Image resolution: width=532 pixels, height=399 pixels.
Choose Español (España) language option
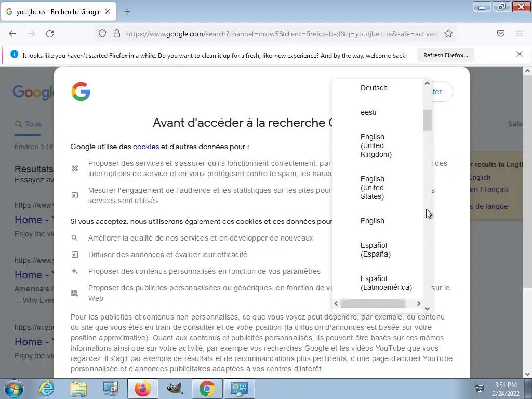coord(375,250)
